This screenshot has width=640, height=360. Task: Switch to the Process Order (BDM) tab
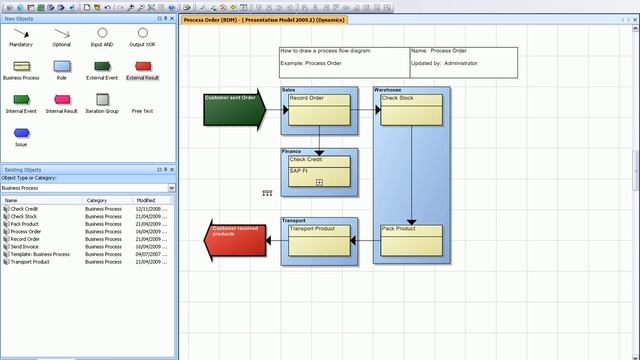tap(264, 20)
